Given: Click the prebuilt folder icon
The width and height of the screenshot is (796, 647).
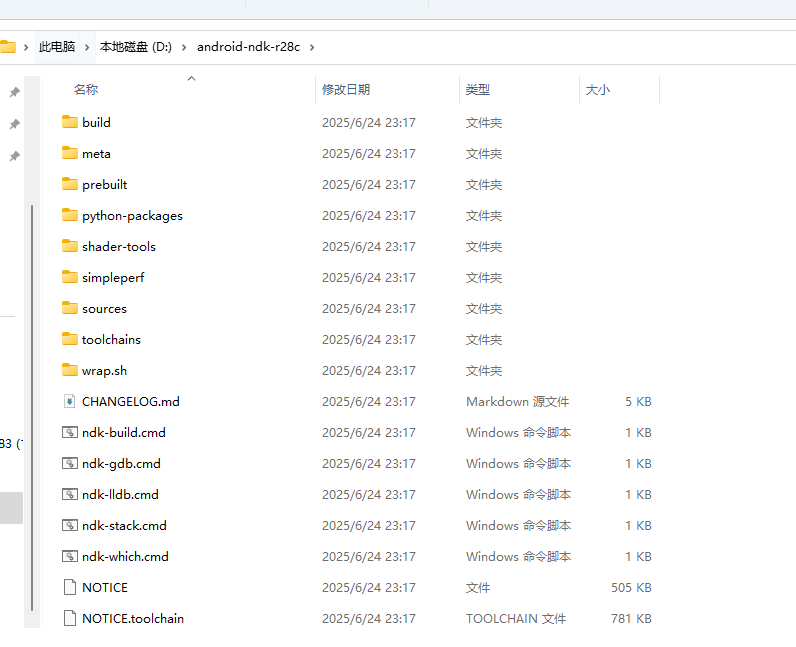Looking at the screenshot, I should click(x=70, y=184).
